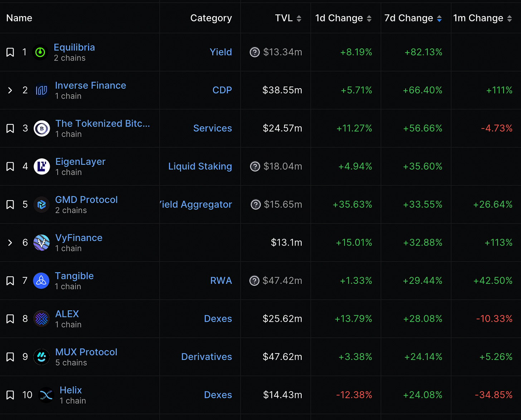The width and height of the screenshot is (521, 420).
Task: Select the 5 chains label under MUX Protocol
Action: click(x=71, y=363)
